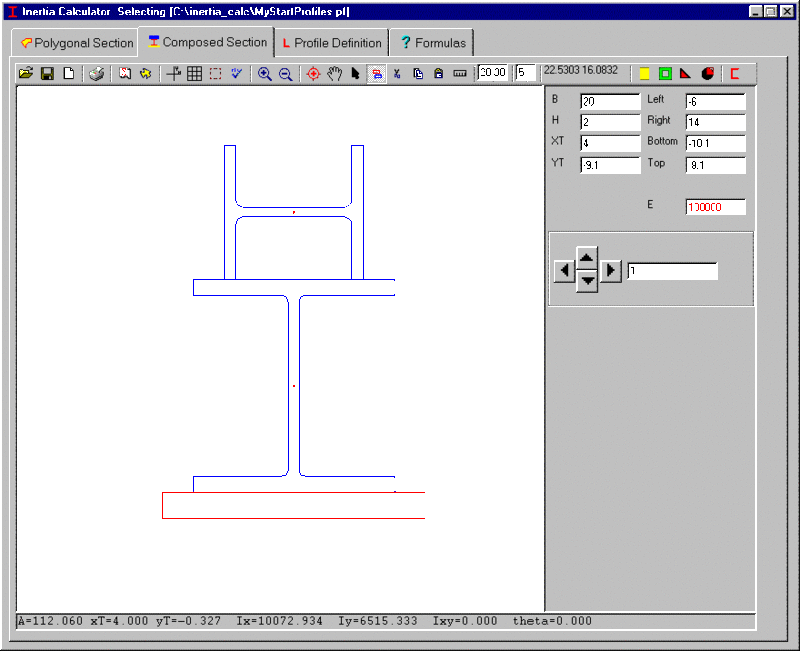Save the current section
This screenshot has width=800, height=651.
coord(46,72)
